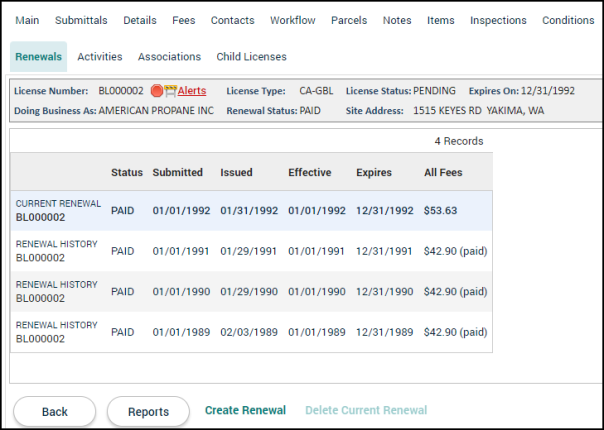Open the Items tab

click(x=441, y=20)
